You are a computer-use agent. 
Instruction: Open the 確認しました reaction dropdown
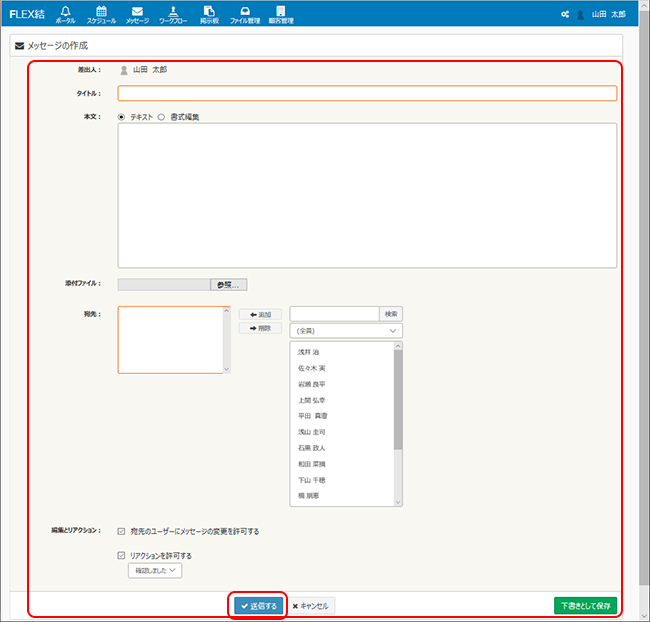[155, 571]
